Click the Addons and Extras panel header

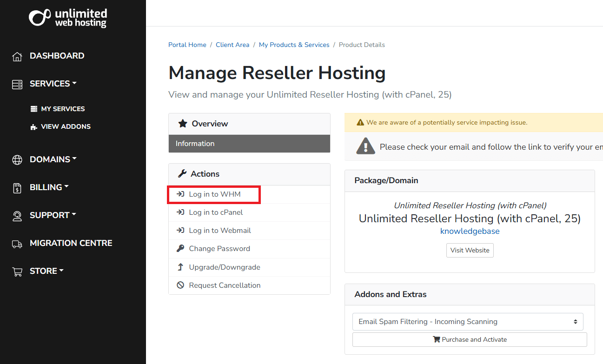tap(470, 294)
